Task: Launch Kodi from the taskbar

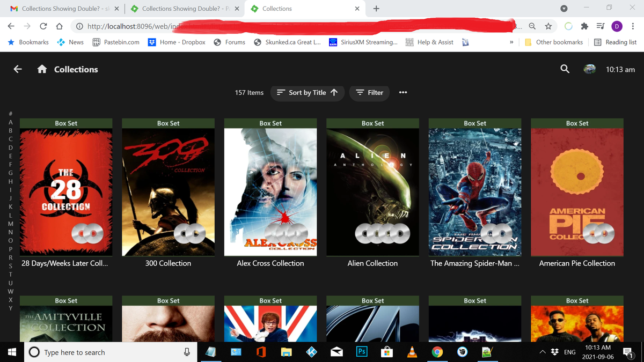Action: click(x=311, y=352)
